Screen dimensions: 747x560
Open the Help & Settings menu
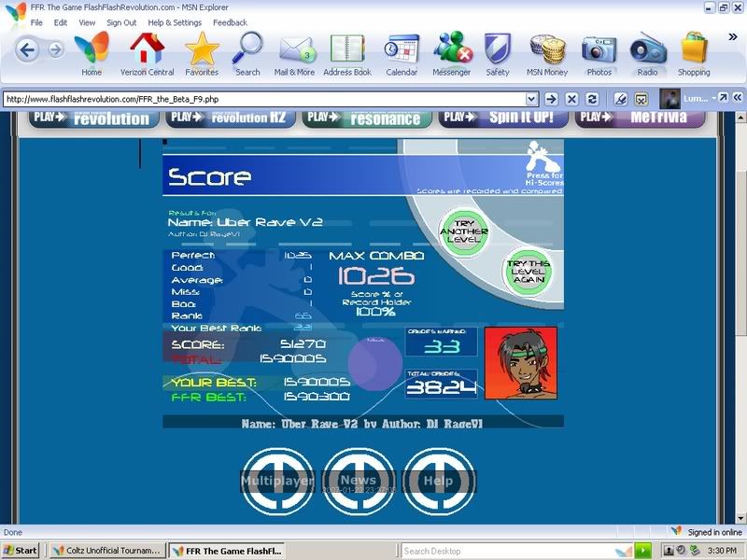[175, 22]
